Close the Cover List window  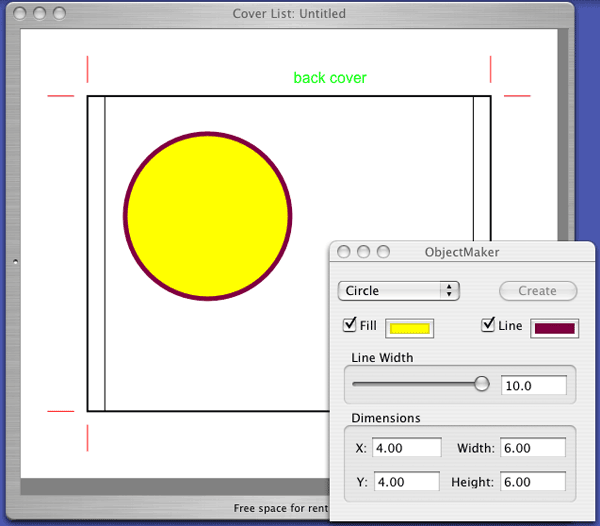[x=19, y=14]
